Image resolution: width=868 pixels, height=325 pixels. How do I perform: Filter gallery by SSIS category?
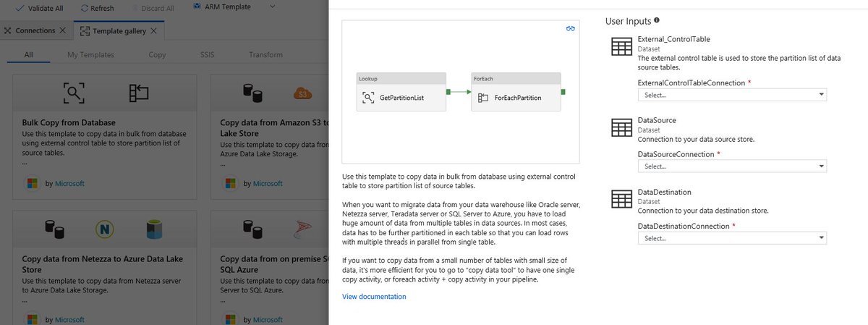pyautogui.click(x=207, y=55)
